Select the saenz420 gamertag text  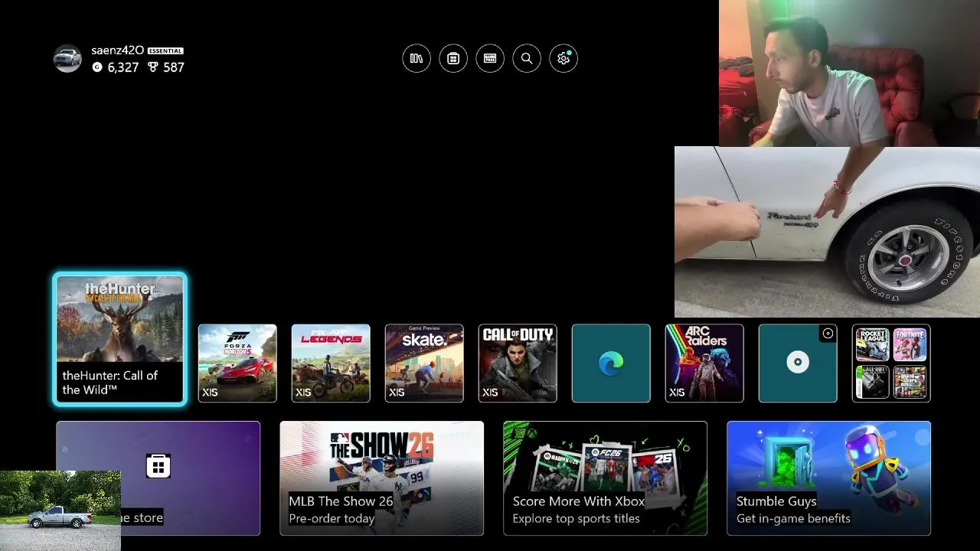[x=117, y=51]
